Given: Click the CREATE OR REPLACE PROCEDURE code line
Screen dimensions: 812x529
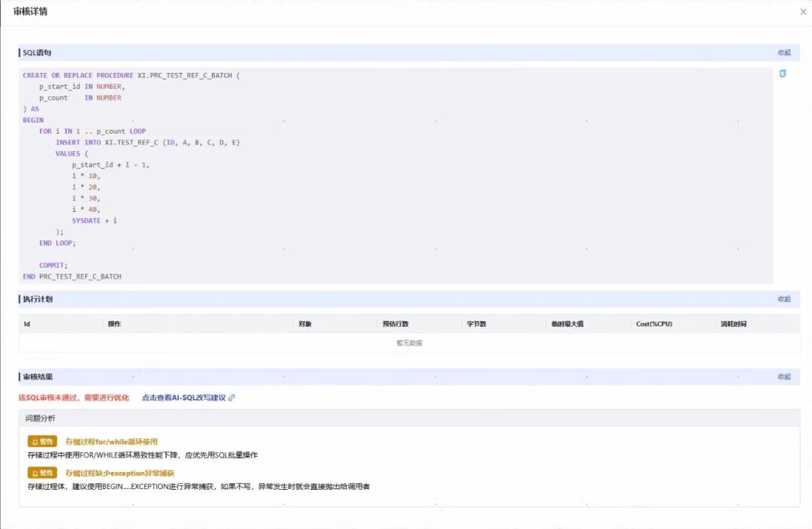Looking at the screenshot, I should 131,76.
